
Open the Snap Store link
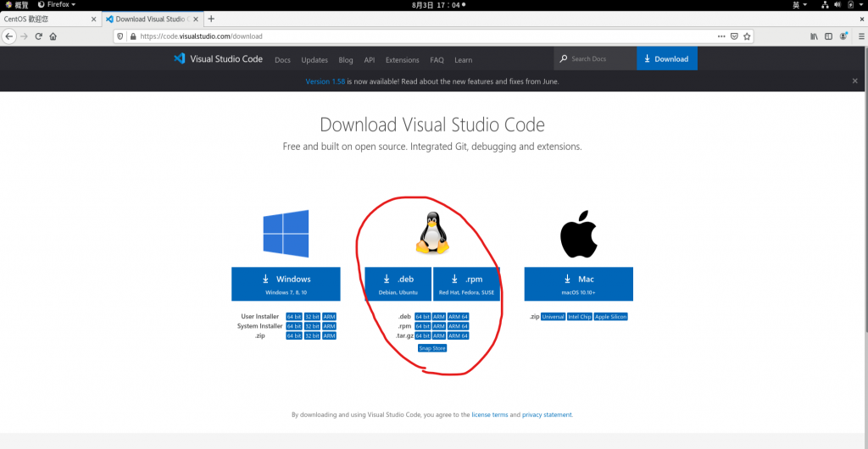tap(432, 348)
